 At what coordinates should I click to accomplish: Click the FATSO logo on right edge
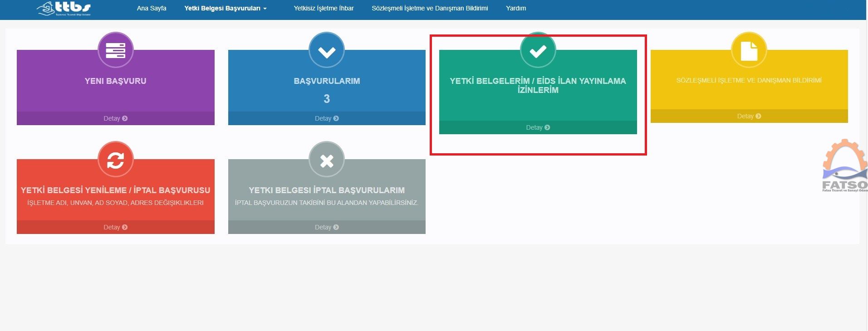(x=845, y=167)
